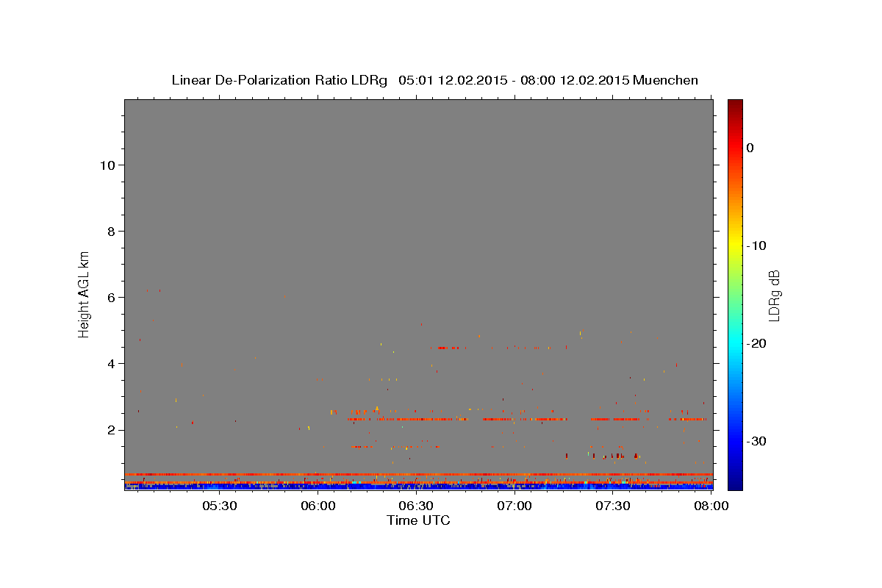Image resolution: width=882 pixels, height=588 pixels.
Task: Click the 'Muenchen' location label in title
Action: pyautogui.click(x=666, y=80)
